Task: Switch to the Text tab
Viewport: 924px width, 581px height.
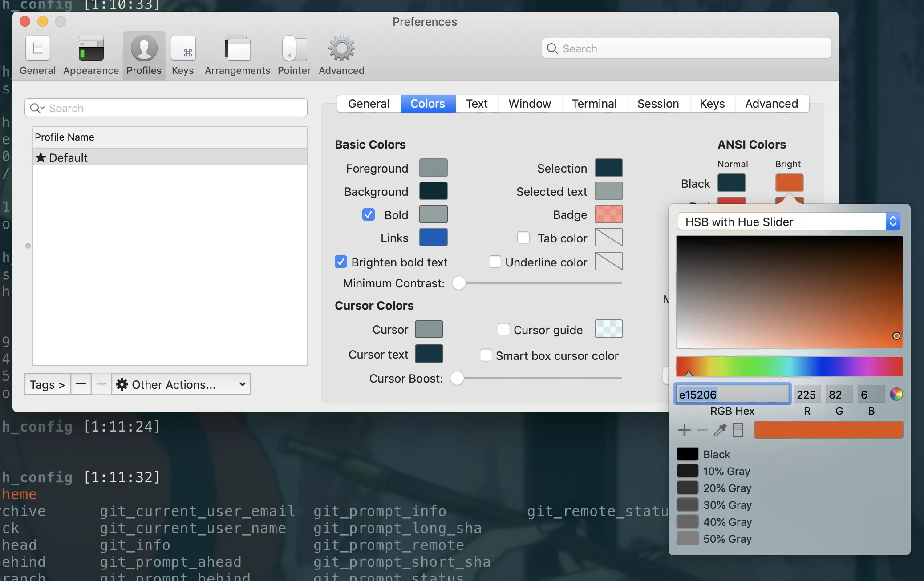Action: point(477,104)
